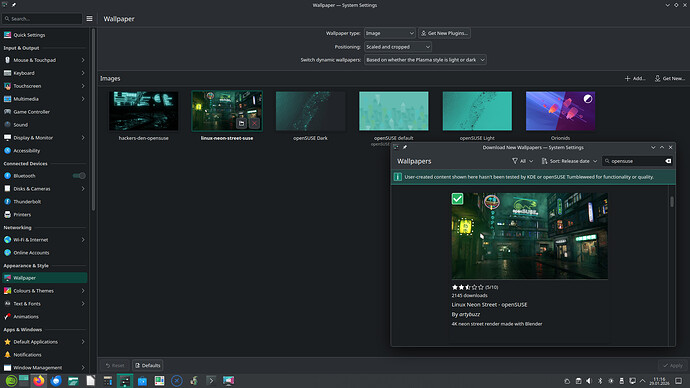Select the openSUSE Dark wallpaper thumbnail

pyautogui.click(x=310, y=111)
